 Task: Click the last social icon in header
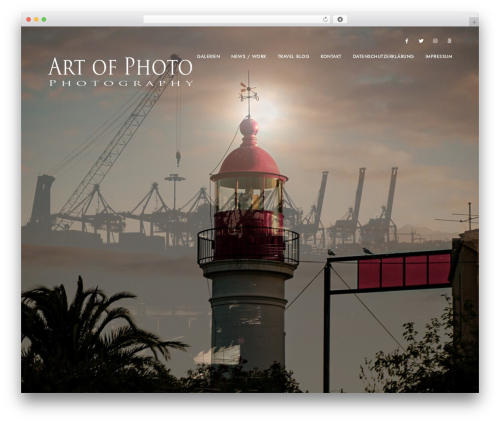[x=449, y=41]
